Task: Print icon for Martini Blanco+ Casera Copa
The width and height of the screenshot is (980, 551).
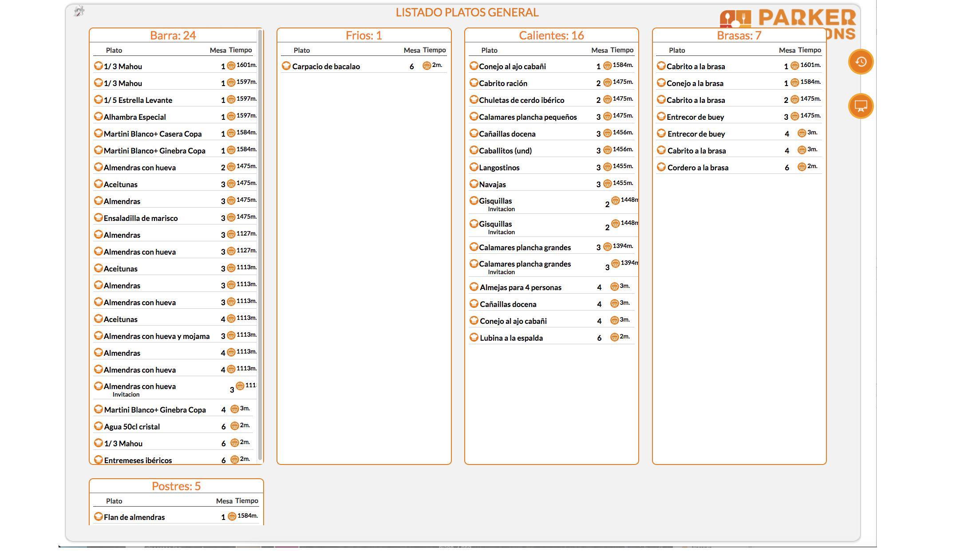Action: [x=231, y=133]
